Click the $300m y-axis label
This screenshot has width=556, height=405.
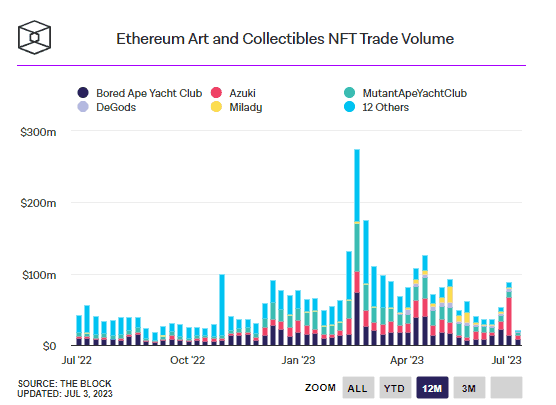point(38,132)
